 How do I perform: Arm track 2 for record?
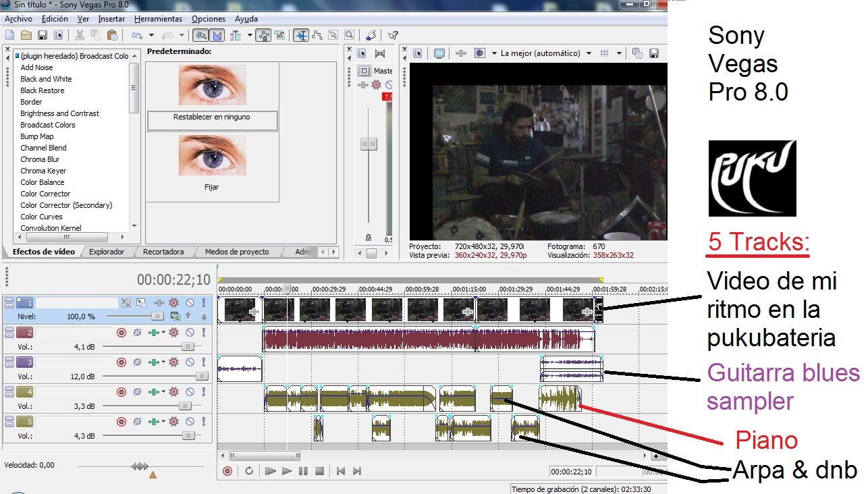click(x=121, y=332)
